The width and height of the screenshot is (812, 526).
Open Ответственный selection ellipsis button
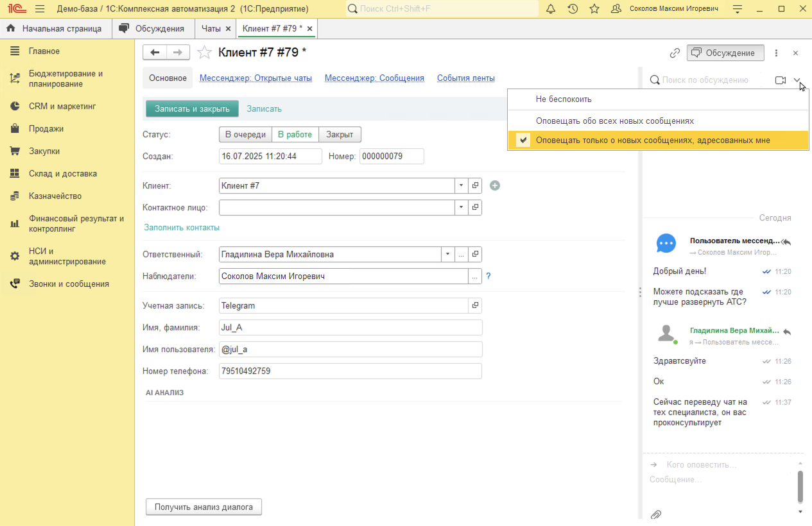click(462, 254)
